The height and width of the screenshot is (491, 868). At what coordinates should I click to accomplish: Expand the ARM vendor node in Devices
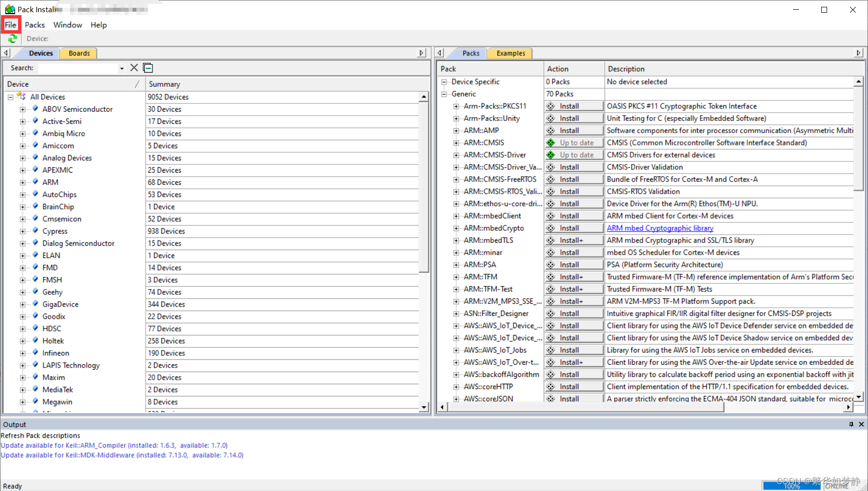pyautogui.click(x=22, y=182)
